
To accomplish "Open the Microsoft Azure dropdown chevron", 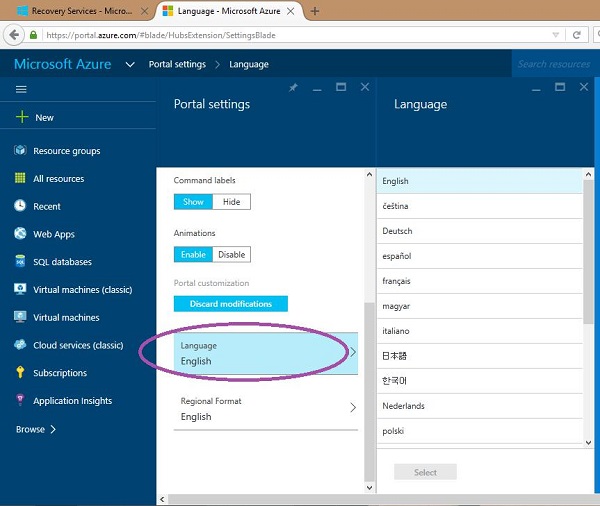I will 130,64.
